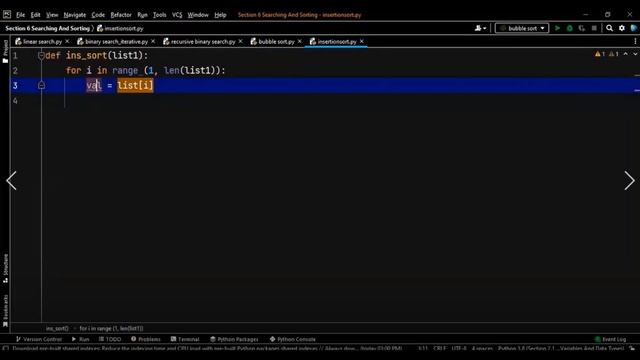Click ins_sort() breadcrumb below editor
This screenshot has width=640, height=360.
point(57,328)
